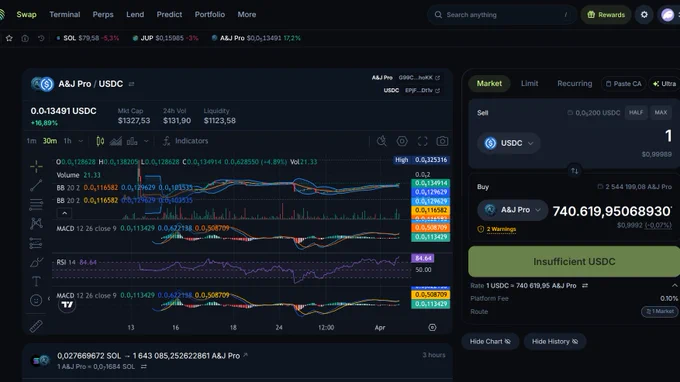This screenshot has height=382, width=680.
Task: Click the Search anything field
Action: pyautogui.click(x=502, y=15)
